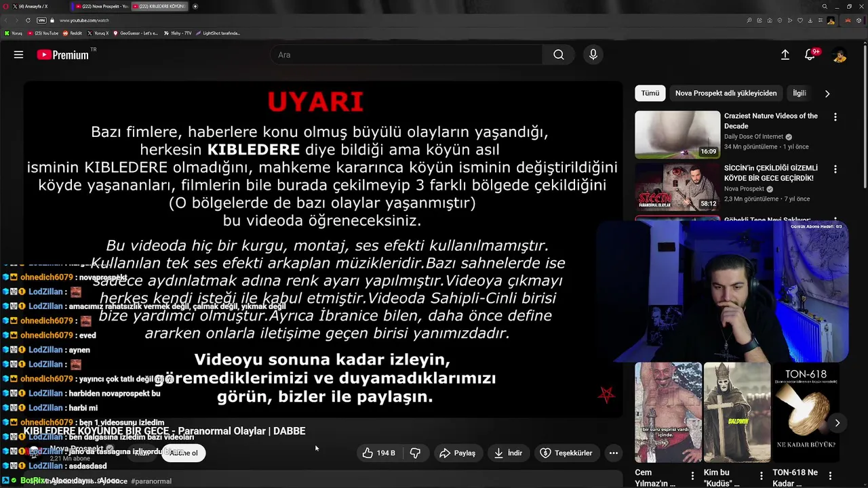Toggle the VPN badge in address bar

[x=42, y=20]
